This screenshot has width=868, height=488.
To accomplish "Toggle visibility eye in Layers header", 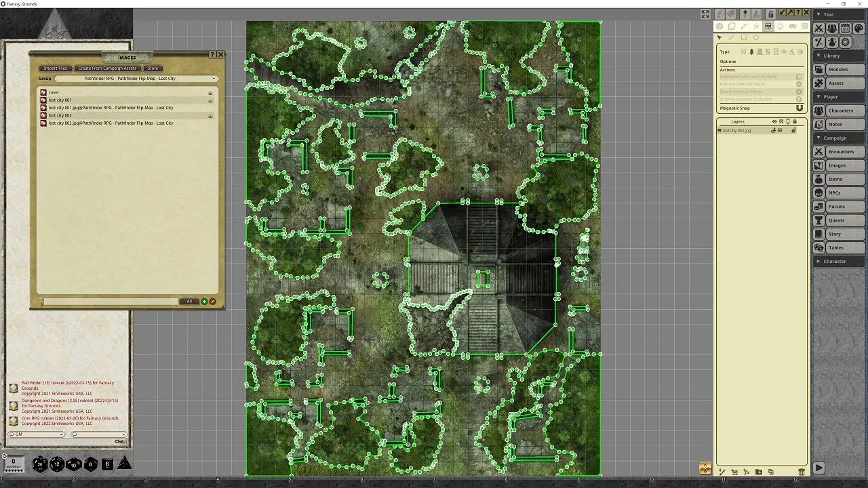I will coord(774,121).
